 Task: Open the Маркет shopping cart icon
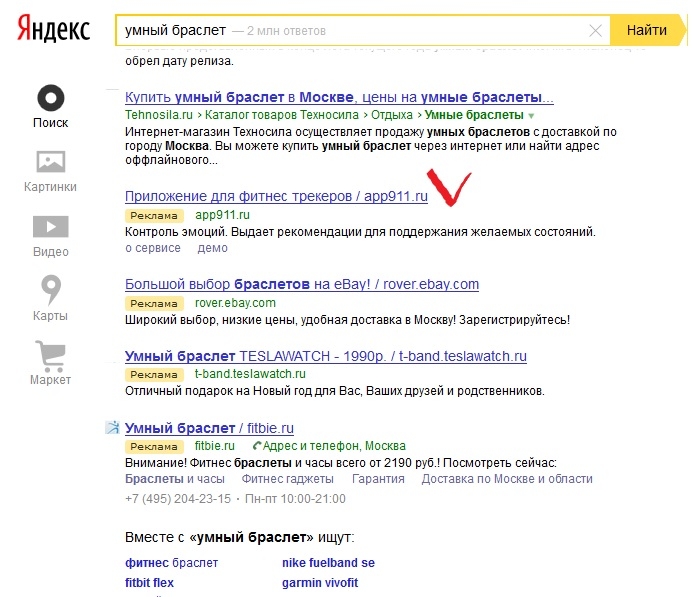click(51, 356)
